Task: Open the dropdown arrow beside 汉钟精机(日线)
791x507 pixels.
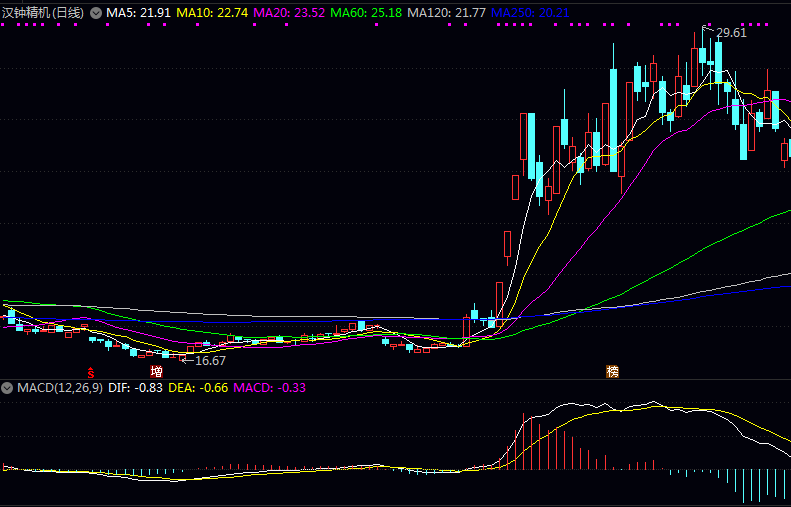Action: [96, 13]
